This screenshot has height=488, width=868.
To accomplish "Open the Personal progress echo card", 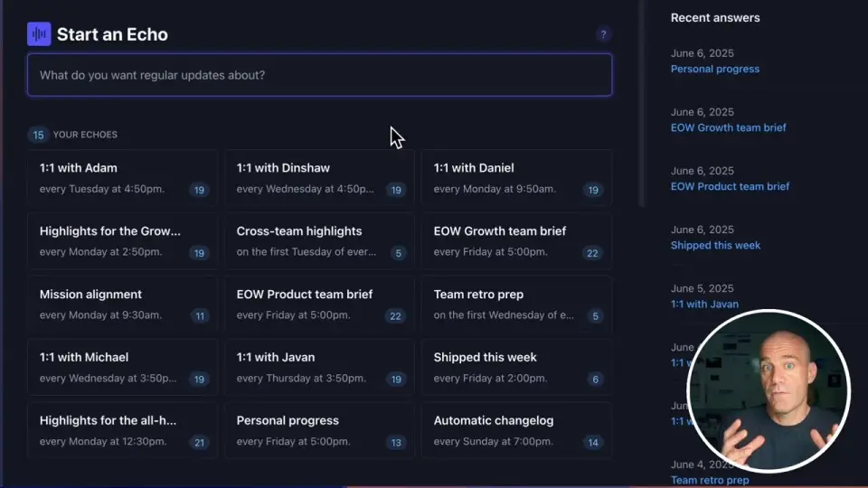I will (319, 431).
